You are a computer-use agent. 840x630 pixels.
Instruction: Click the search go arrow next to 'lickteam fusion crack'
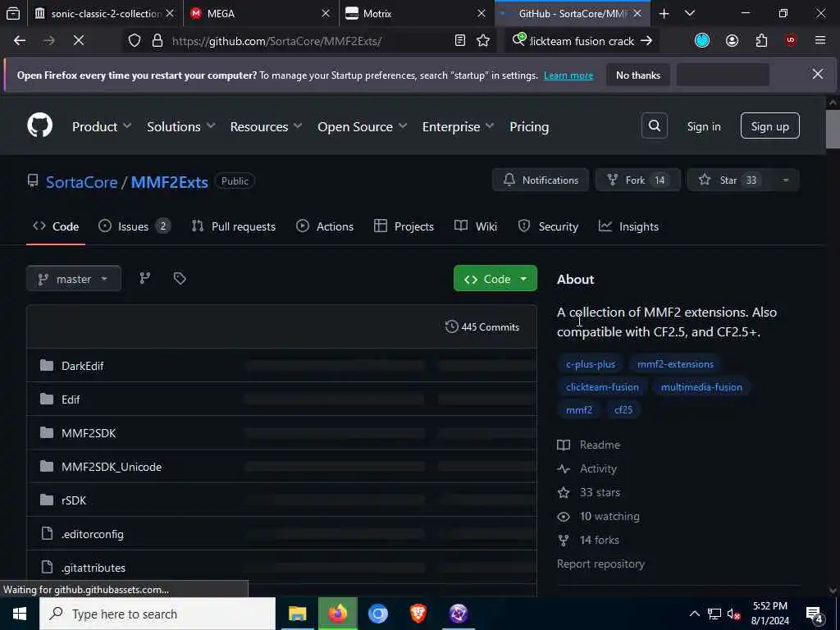646,41
